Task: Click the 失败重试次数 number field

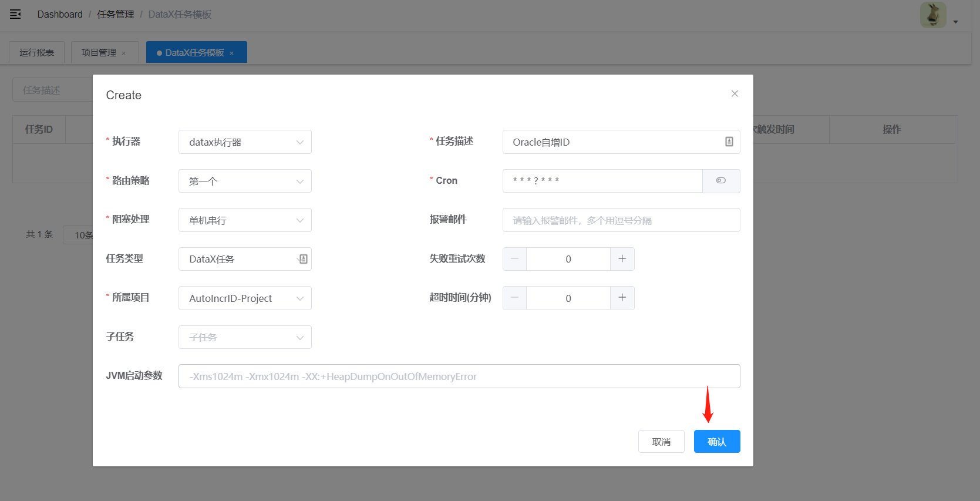Action: click(x=568, y=259)
